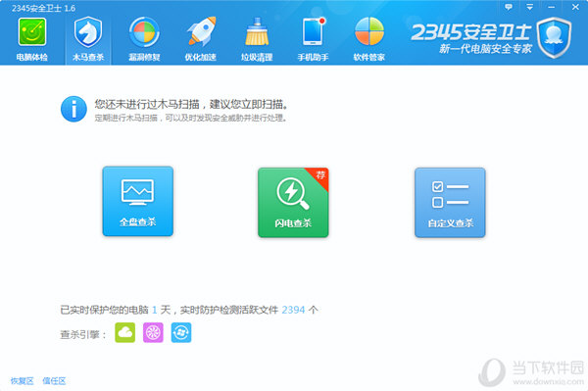Select the 木马查杀 shield tab
Viewport: 588px width, 391px height.
(88, 39)
